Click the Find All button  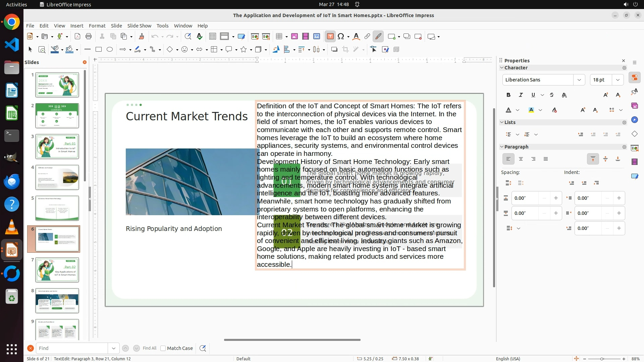click(149, 348)
